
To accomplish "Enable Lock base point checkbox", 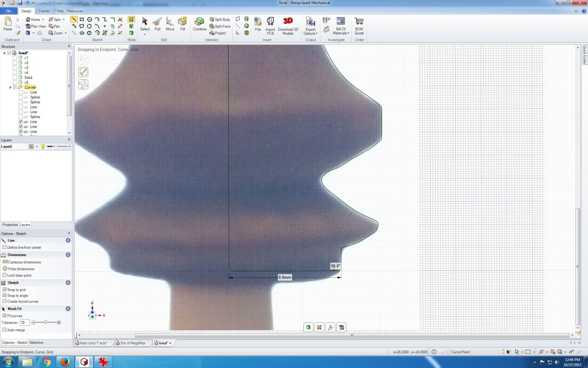I will click(4, 275).
